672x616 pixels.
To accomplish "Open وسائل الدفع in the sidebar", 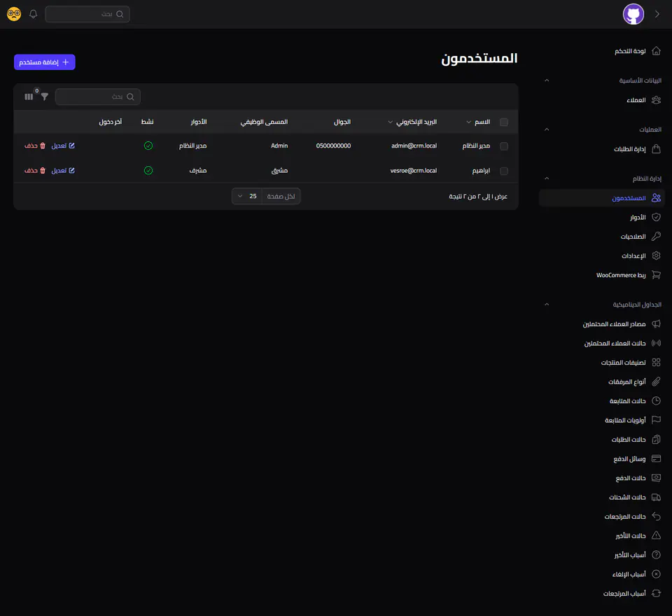I will click(602, 458).
